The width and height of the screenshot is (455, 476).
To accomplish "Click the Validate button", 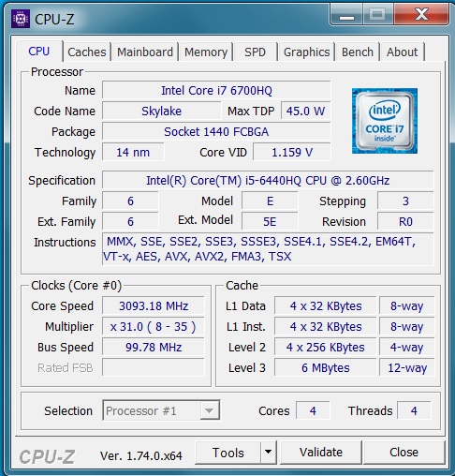I will (x=321, y=452).
